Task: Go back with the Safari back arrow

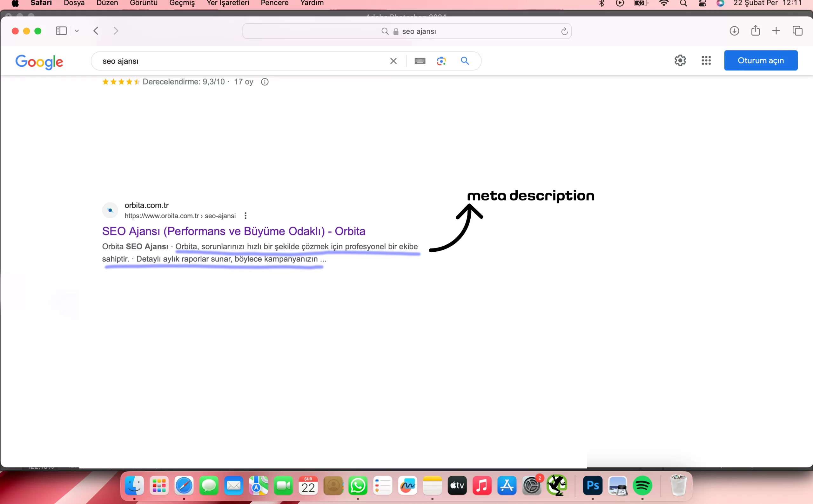Action: (x=96, y=31)
